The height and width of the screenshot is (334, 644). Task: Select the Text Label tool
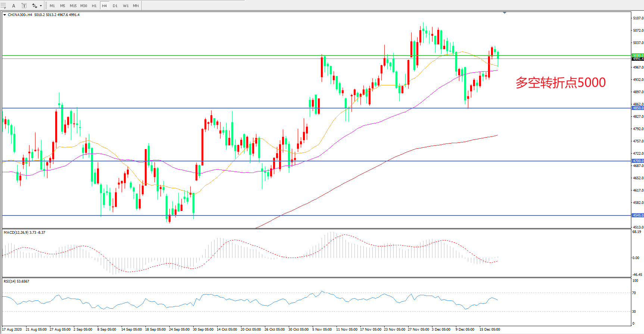(24, 6)
